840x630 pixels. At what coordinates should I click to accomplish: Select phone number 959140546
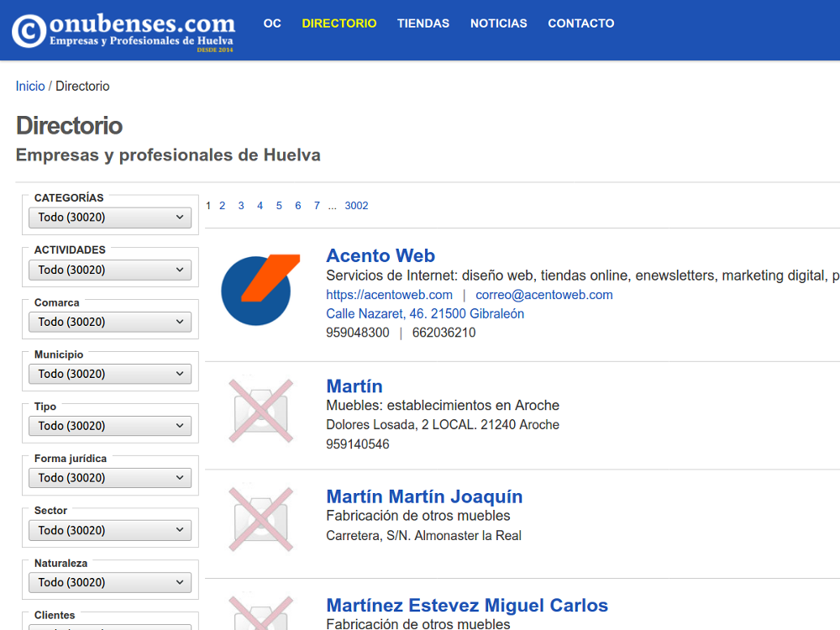pyautogui.click(x=358, y=444)
